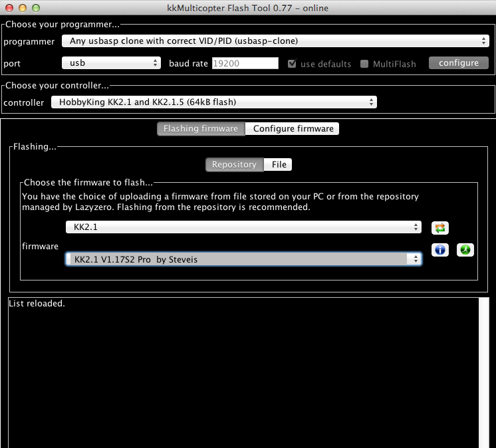Click the baud rate 19200 field
This screenshot has height=448, width=496.
[245, 63]
